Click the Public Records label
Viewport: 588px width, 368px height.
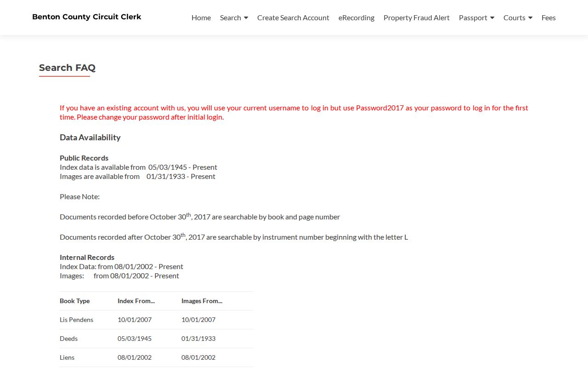84,158
